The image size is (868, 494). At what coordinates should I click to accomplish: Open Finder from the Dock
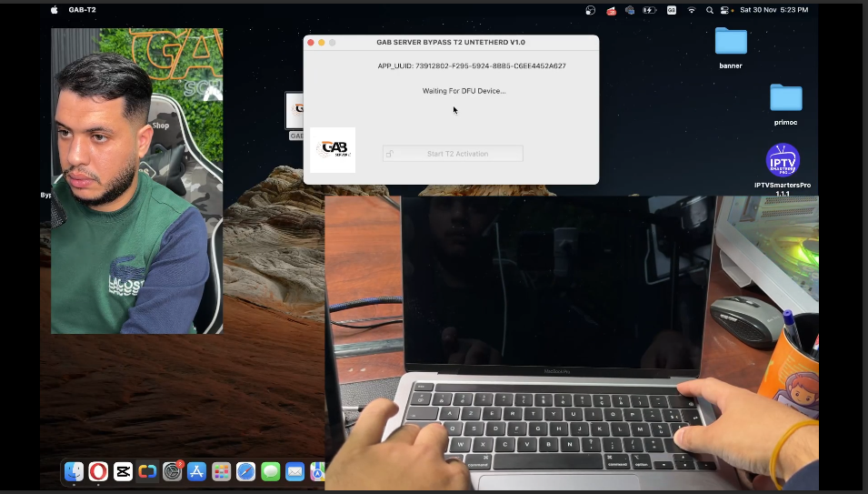[74, 471]
